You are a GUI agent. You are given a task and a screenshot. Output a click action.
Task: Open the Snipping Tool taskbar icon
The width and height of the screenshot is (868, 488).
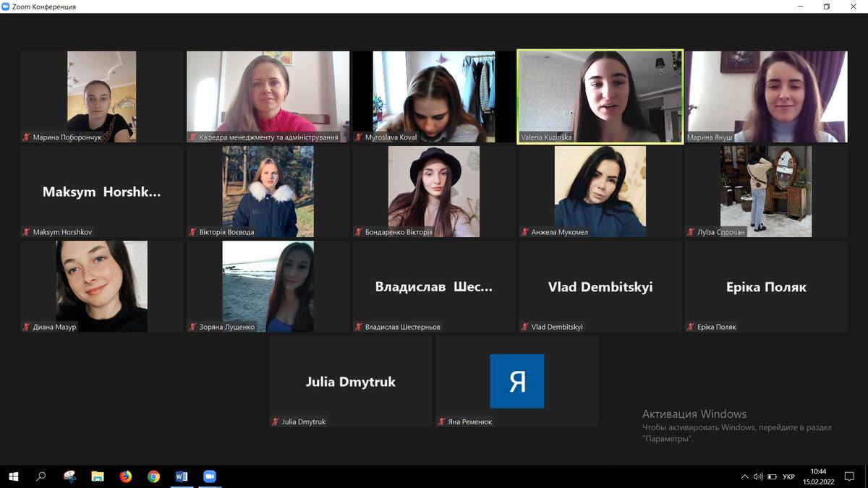pyautogui.click(x=69, y=476)
